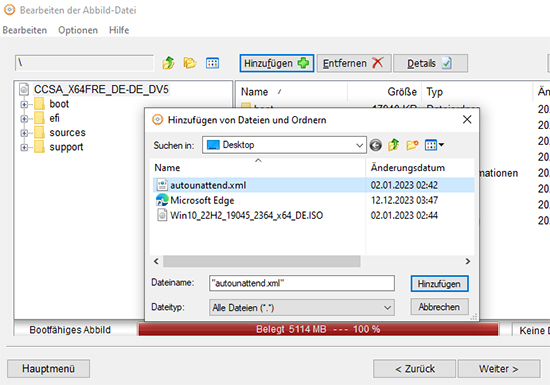This screenshot has height=385, width=550.
Task: Click the Hauptmenü button
Action: tap(48, 369)
